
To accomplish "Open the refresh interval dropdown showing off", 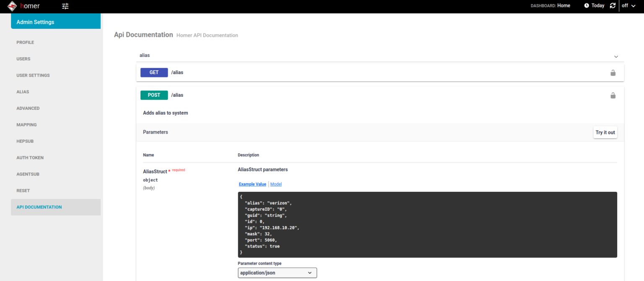I will click(x=627, y=6).
